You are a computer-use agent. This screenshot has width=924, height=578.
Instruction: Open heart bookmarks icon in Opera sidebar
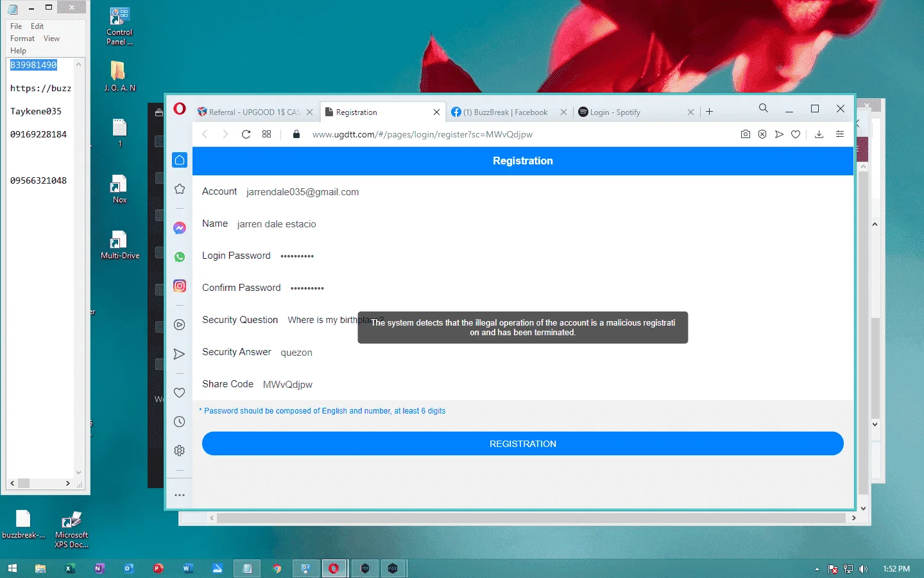coord(180,392)
